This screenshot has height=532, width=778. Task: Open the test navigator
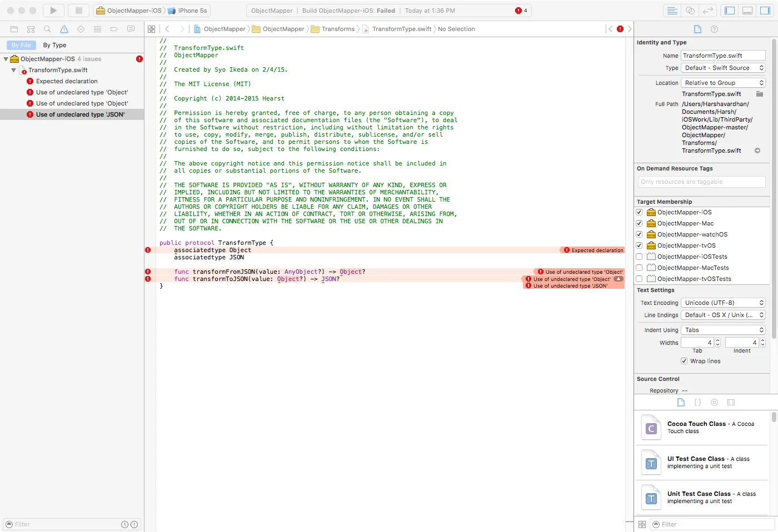pyautogui.click(x=81, y=29)
